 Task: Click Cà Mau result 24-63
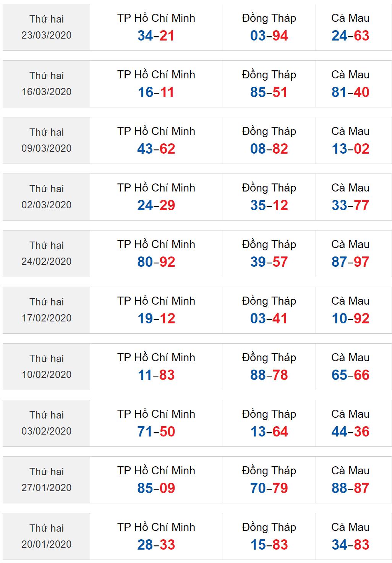[x=350, y=36]
